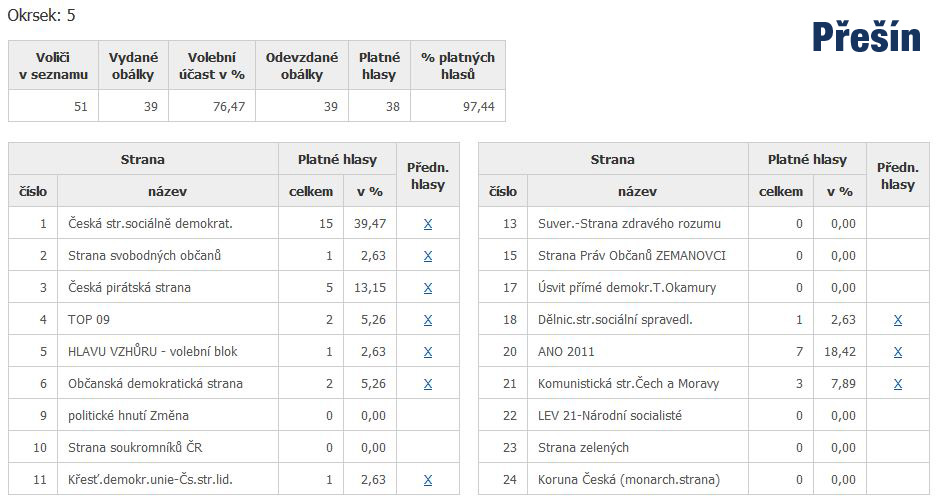Screen dimensions: 938x502
Task: Open preferential votes X for Česká str.sociálně demokrat.
Action: point(428,224)
